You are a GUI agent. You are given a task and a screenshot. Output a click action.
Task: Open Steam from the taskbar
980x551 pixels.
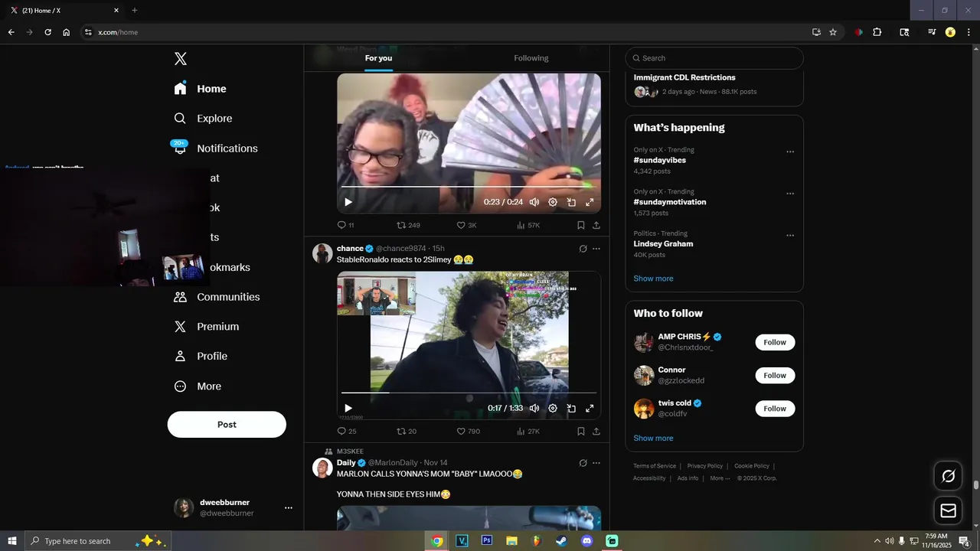coord(562,541)
